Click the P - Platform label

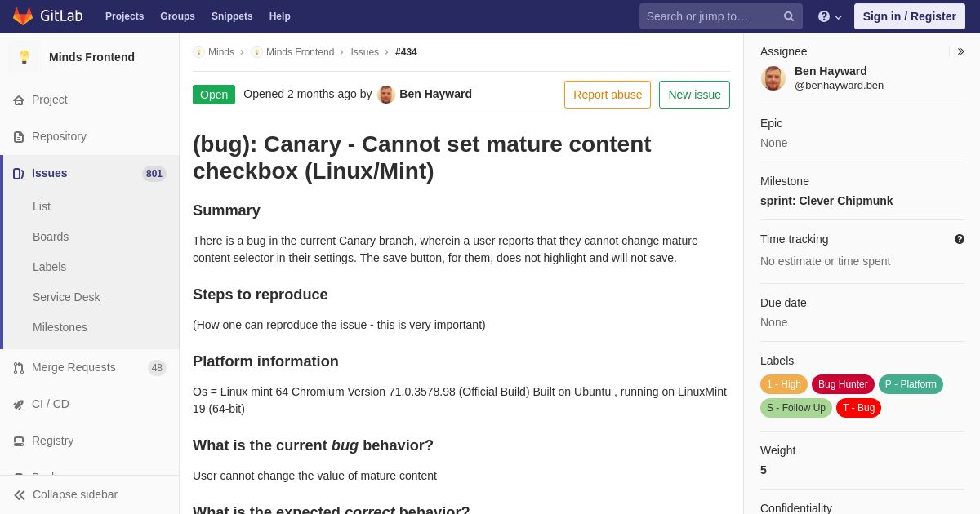tap(911, 384)
